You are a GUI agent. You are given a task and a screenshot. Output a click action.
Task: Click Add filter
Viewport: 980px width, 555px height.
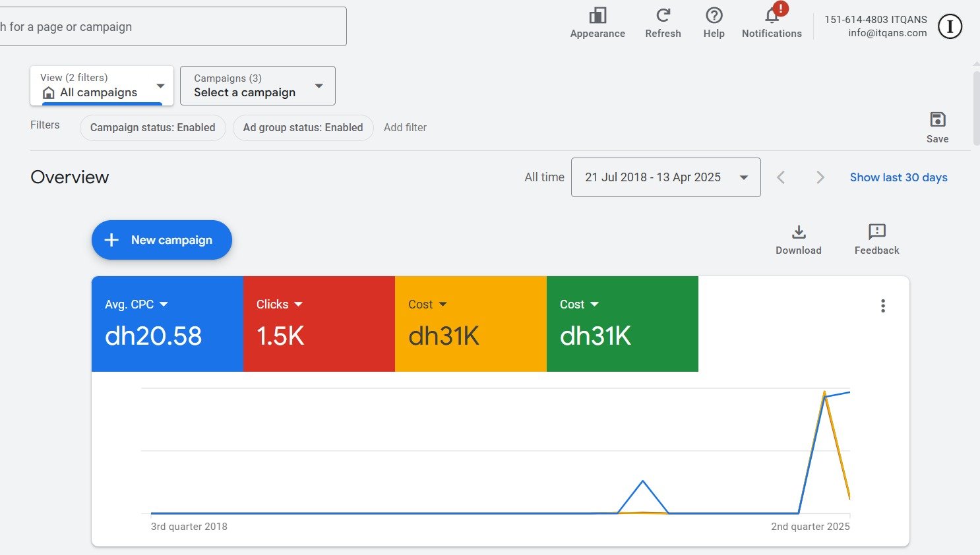(405, 128)
